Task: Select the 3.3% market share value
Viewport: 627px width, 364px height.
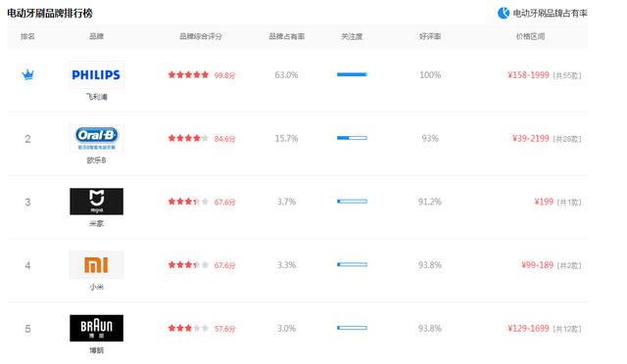Action: coord(287,264)
